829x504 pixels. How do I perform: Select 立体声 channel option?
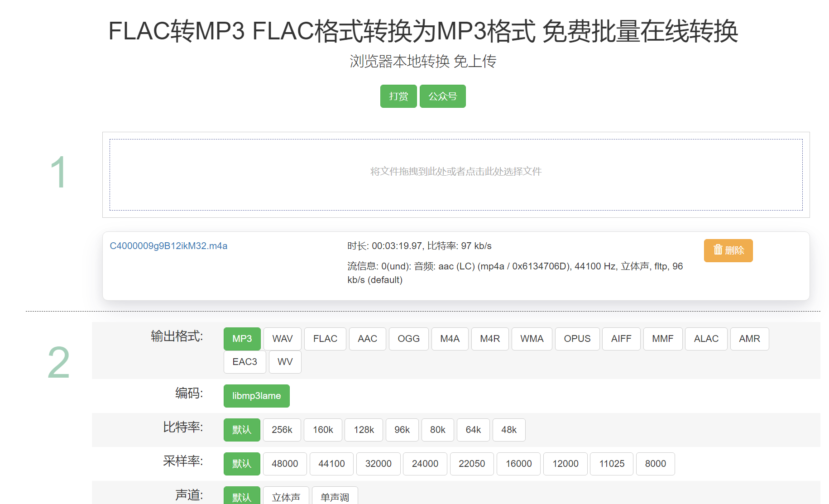tap(286, 497)
